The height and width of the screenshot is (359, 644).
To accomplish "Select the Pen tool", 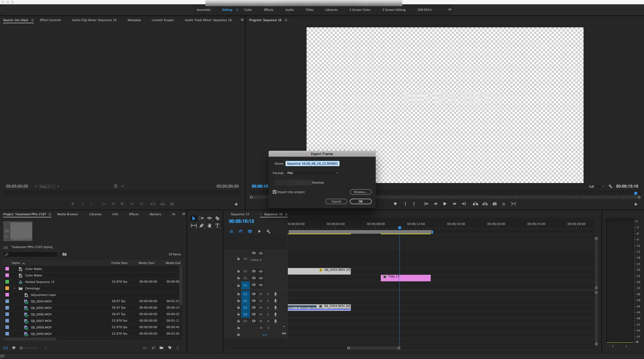I will [x=201, y=226].
